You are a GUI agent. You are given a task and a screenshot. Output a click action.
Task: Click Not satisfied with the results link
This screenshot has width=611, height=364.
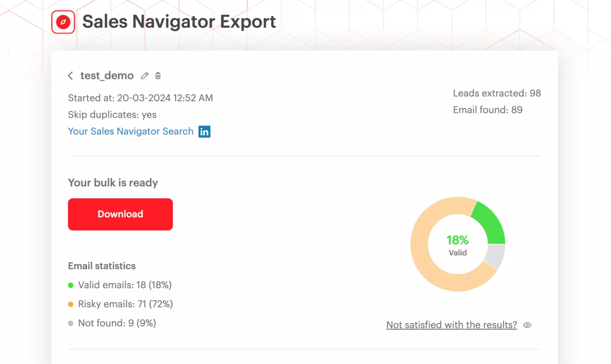tap(451, 325)
